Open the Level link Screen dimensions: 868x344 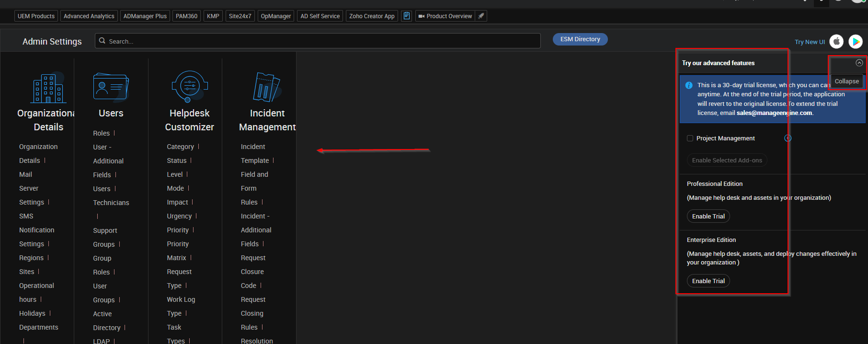coord(174,174)
